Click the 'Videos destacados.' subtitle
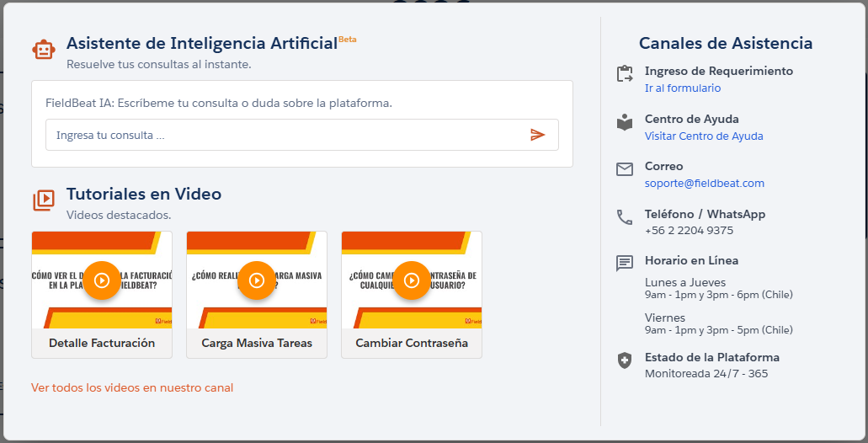This screenshot has height=443, width=868. (x=119, y=215)
